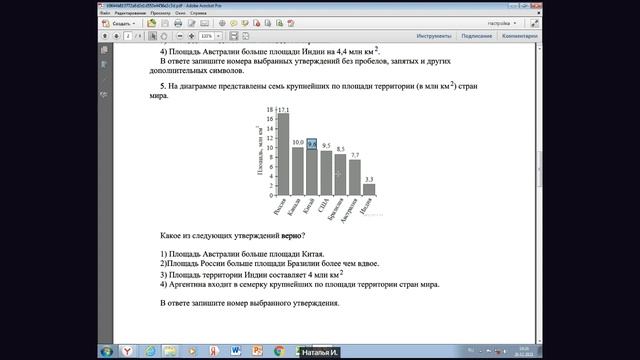
Task: Click the Open file folder icon
Action: point(151,23)
